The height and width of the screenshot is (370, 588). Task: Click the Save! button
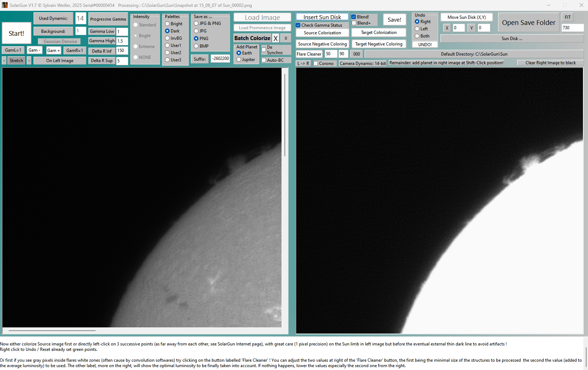pyautogui.click(x=395, y=20)
